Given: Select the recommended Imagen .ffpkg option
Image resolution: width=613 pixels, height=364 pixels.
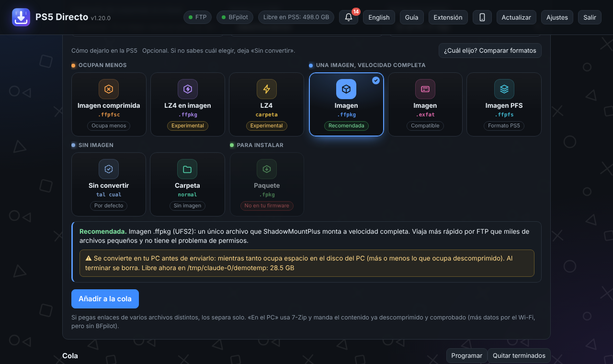Looking at the screenshot, I should click(x=346, y=104).
